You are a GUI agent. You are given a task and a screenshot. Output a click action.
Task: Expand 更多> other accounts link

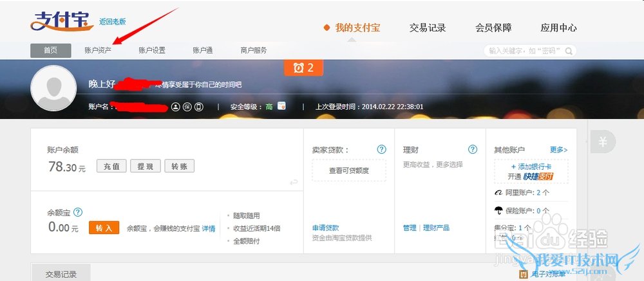click(x=559, y=150)
